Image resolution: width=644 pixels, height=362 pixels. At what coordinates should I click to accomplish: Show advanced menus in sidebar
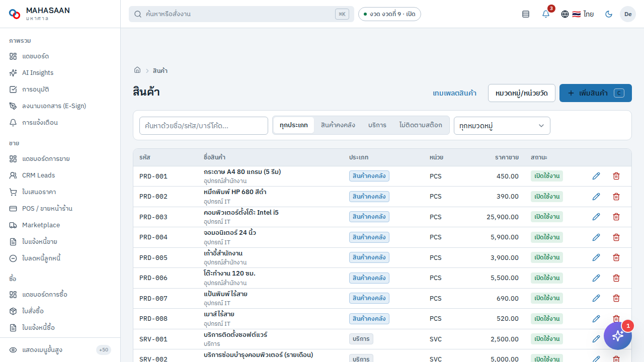[x=60, y=350]
